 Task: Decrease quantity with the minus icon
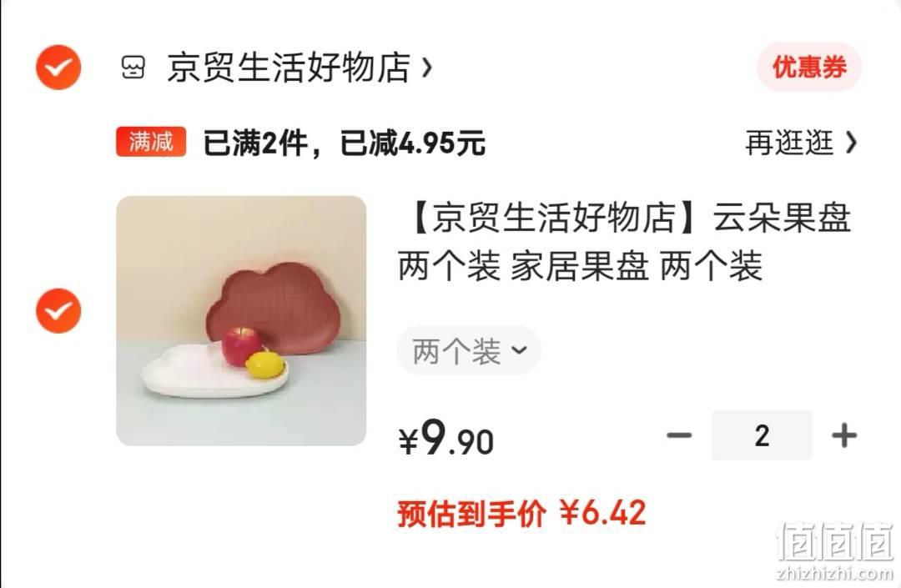click(678, 435)
